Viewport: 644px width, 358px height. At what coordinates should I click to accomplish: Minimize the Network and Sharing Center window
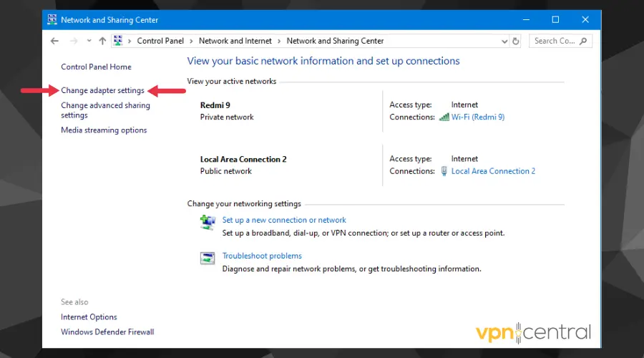[x=526, y=19]
